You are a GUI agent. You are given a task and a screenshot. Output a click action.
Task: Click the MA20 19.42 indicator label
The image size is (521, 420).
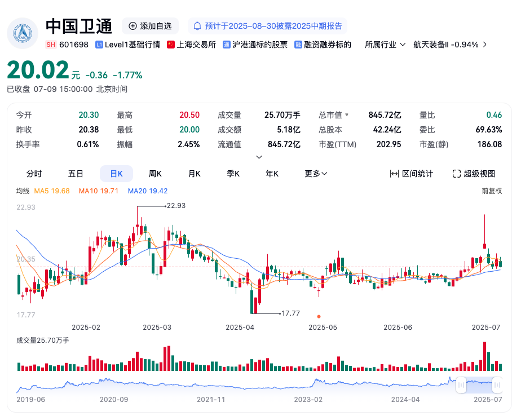(148, 191)
